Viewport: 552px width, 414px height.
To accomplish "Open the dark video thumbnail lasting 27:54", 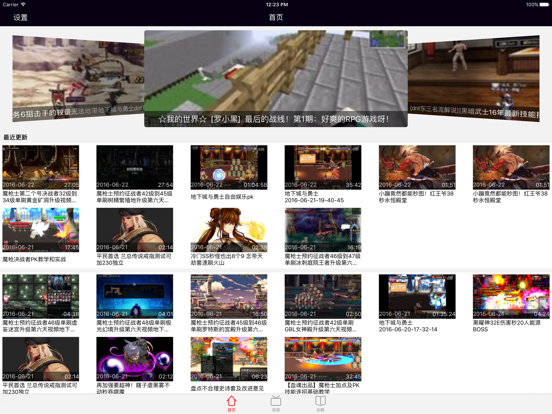I will point(134,167).
